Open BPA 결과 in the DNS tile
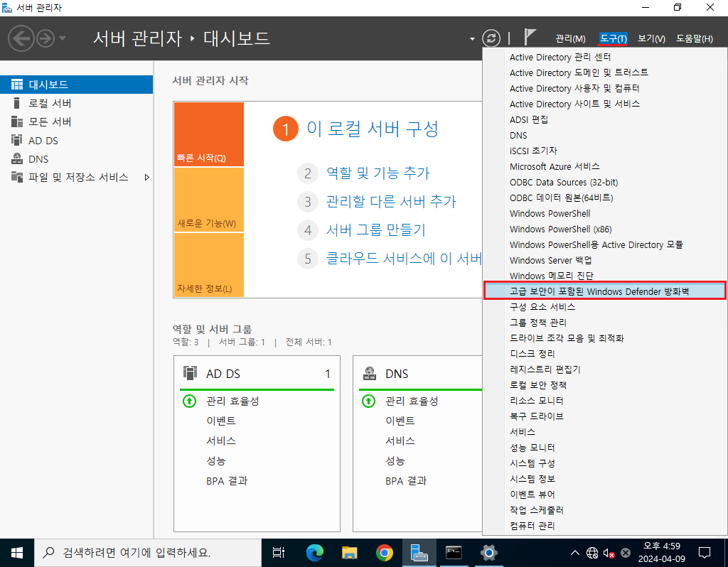728x567 pixels. (x=406, y=481)
